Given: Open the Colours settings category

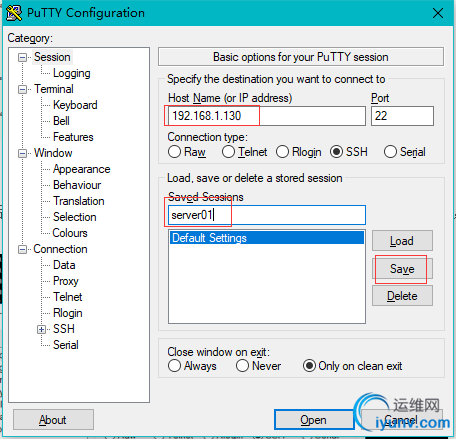Looking at the screenshot, I should coord(70,233).
